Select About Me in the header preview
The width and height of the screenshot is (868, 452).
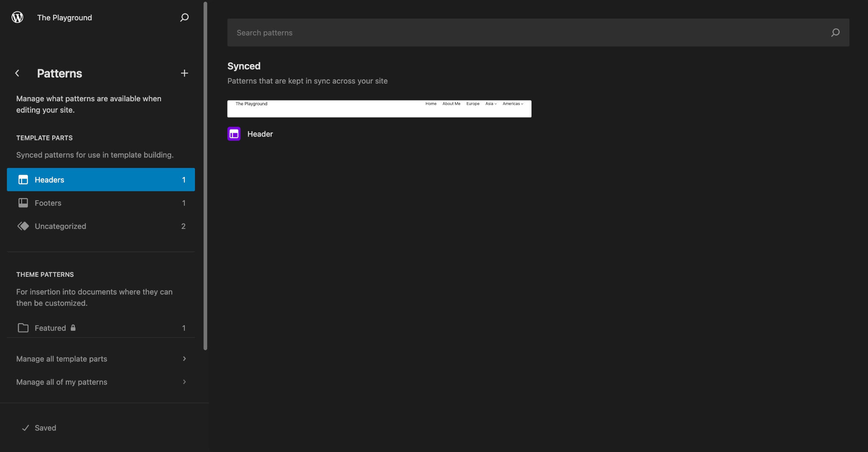coord(451,103)
